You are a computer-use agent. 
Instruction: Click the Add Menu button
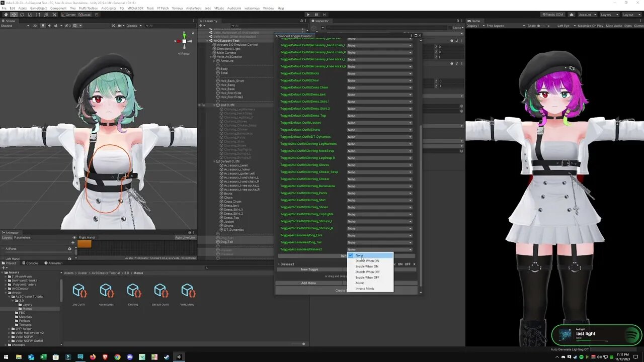[308, 283]
